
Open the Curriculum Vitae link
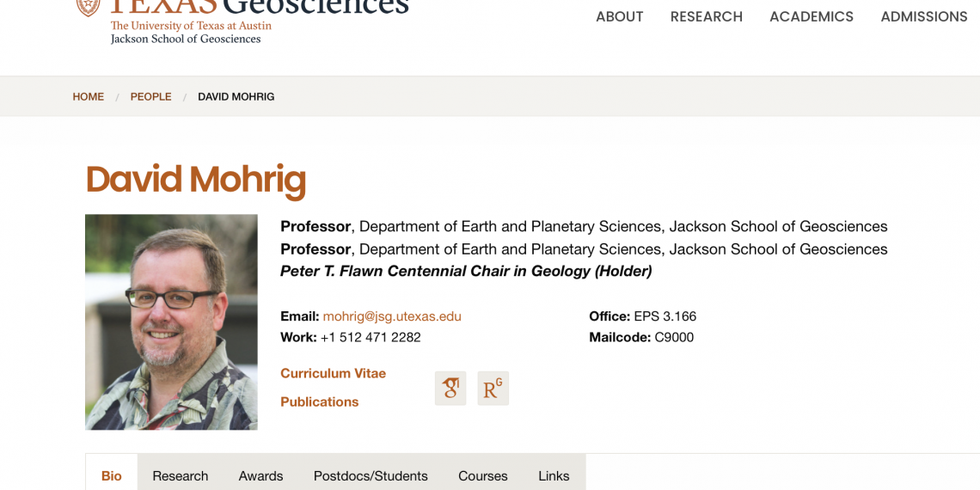click(x=334, y=373)
